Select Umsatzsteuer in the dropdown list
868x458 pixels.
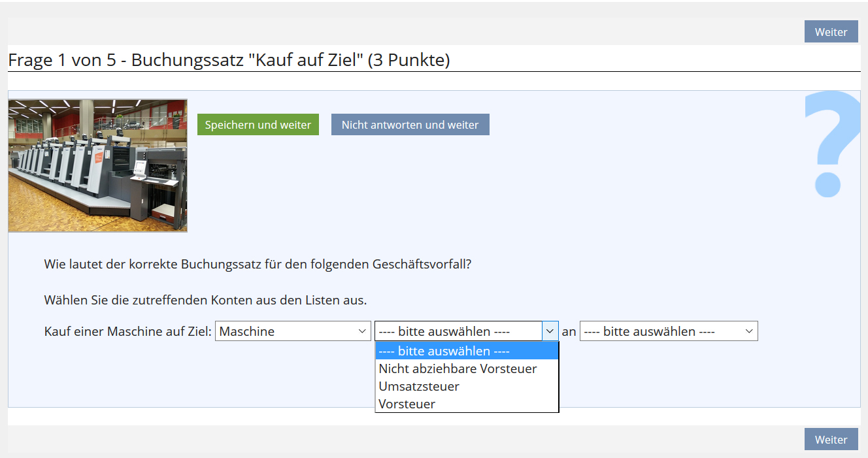click(x=419, y=386)
